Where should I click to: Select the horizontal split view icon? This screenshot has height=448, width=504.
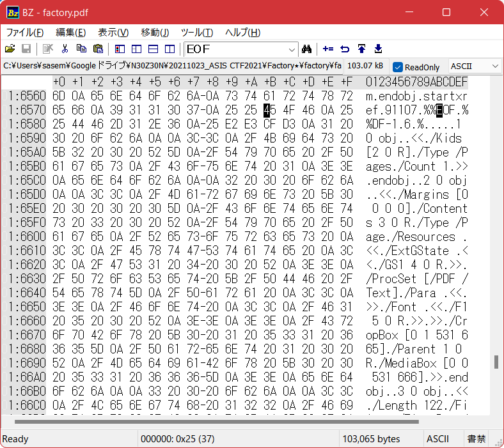154,49
